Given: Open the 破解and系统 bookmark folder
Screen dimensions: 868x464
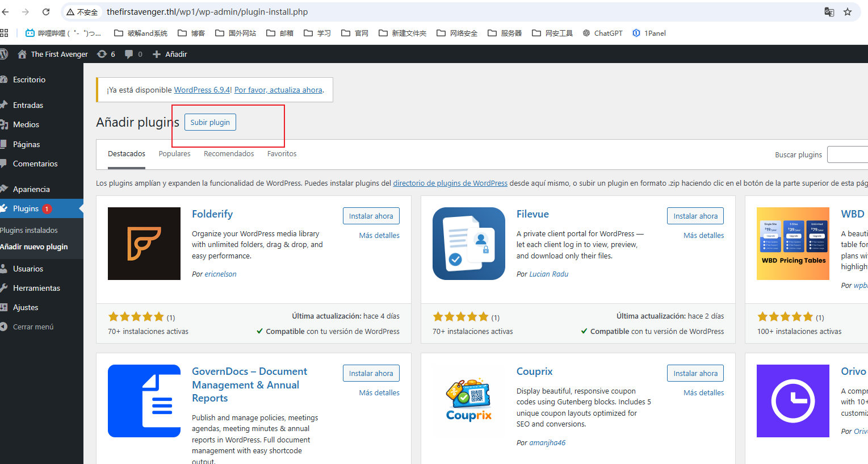Looking at the screenshot, I should point(141,33).
